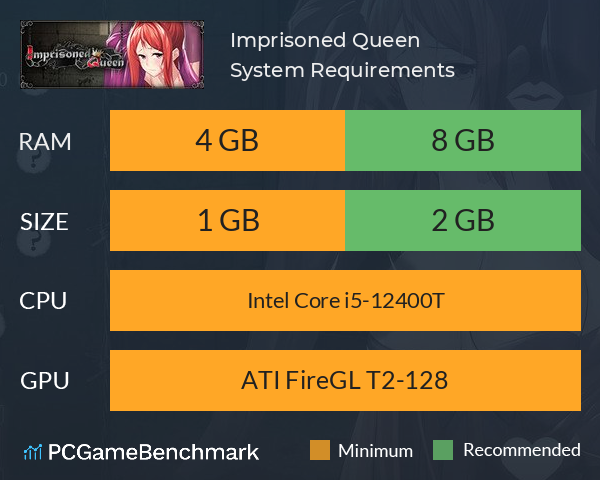Click the Intel Core i5-12400T CPU bar

pyautogui.click(x=345, y=300)
